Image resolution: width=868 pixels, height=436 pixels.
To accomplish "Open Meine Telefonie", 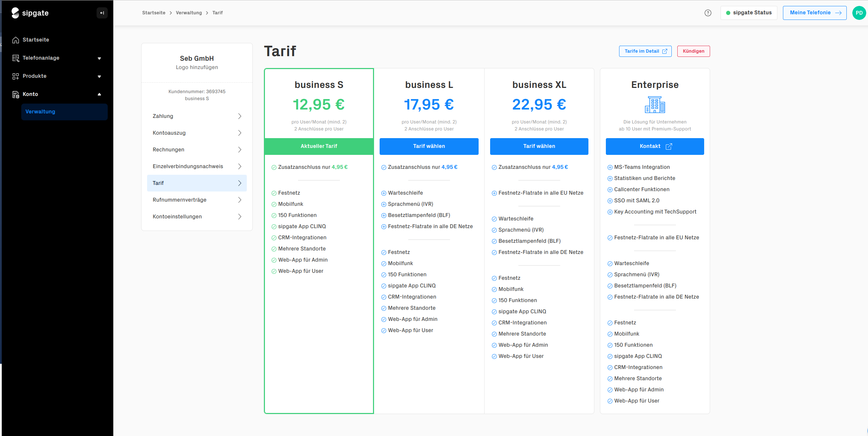I will click(x=815, y=13).
